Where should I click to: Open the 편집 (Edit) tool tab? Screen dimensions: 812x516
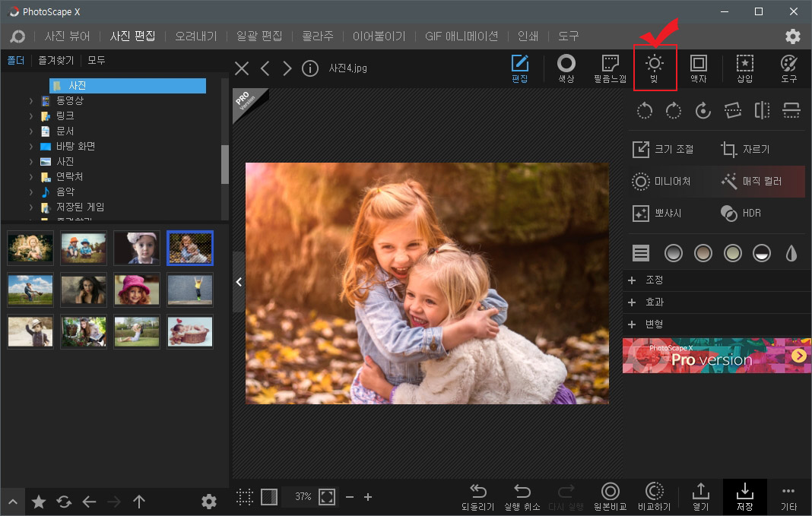coord(519,68)
